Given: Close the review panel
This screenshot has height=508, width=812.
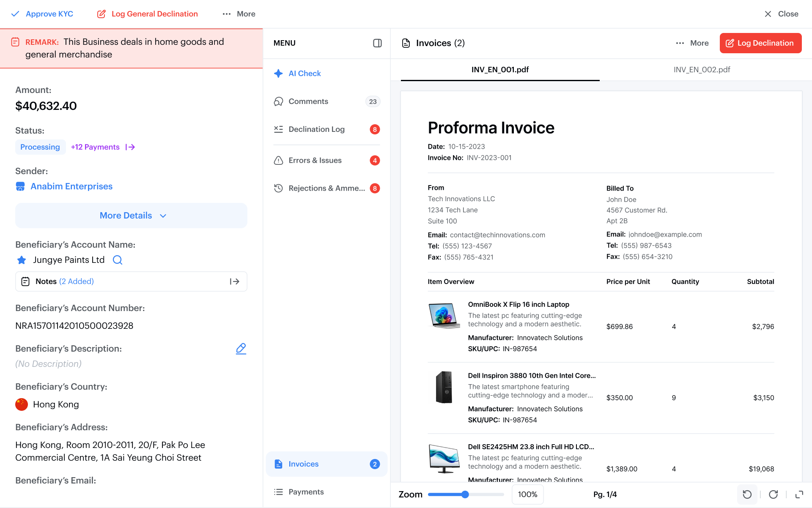Looking at the screenshot, I should [782, 14].
